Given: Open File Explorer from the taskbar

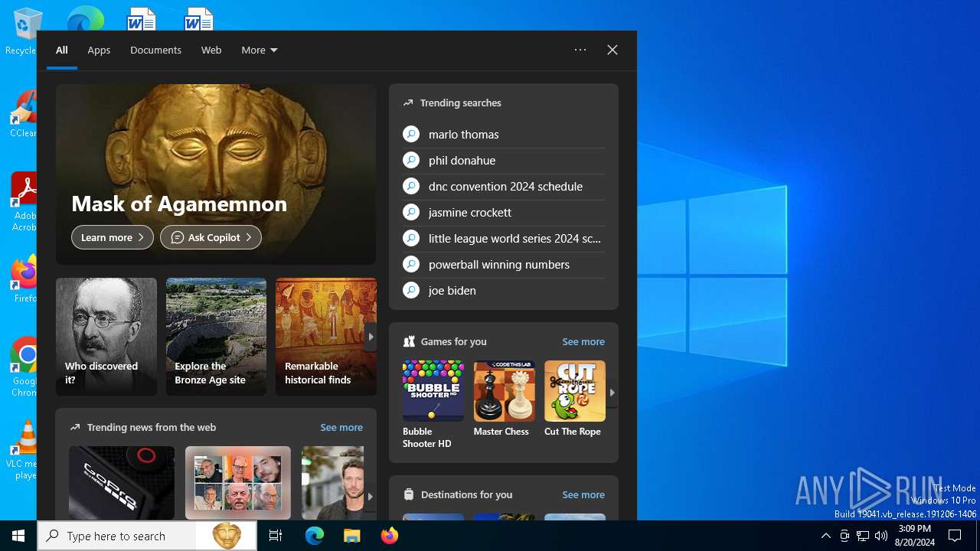Looking at the screenshot, I should click(x=352, y=536).
